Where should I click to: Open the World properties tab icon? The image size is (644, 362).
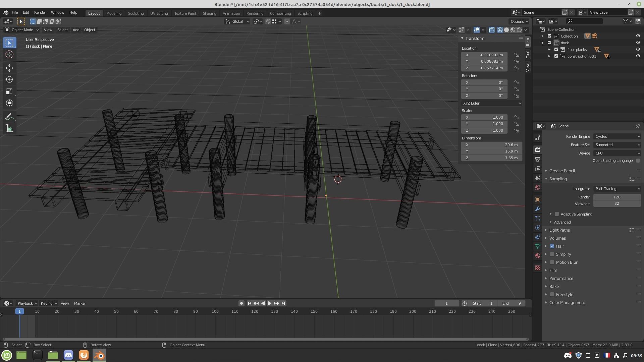[538, 187]
